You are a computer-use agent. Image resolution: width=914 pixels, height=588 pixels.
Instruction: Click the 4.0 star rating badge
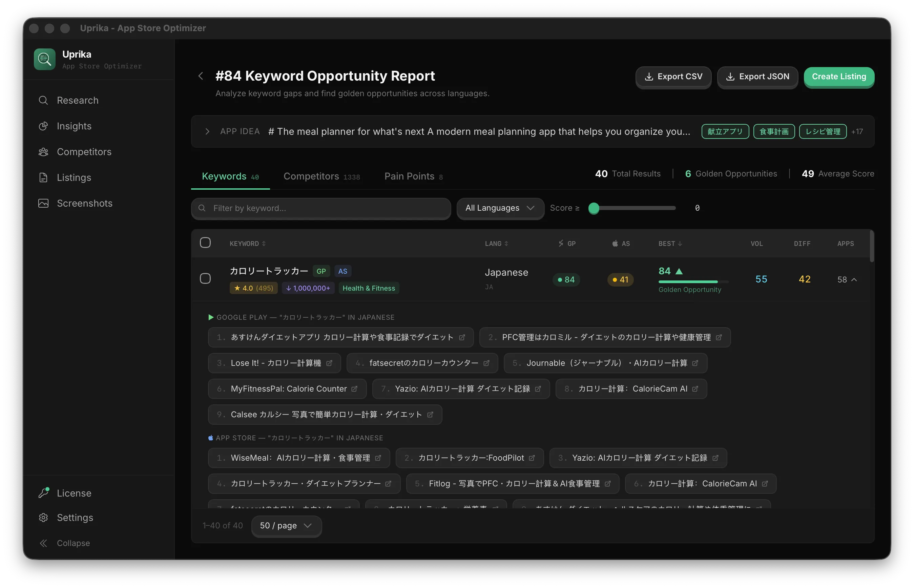tap(253, 288)
